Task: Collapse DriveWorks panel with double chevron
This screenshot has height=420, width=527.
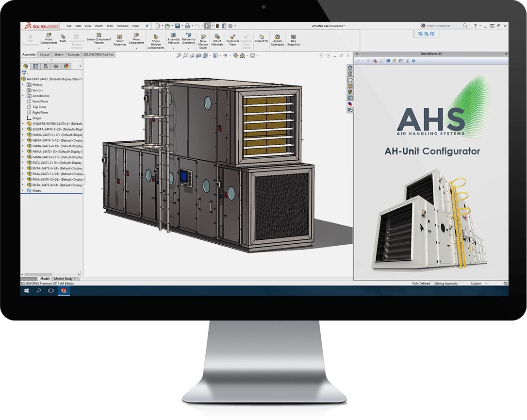Action: coord(357,54)
